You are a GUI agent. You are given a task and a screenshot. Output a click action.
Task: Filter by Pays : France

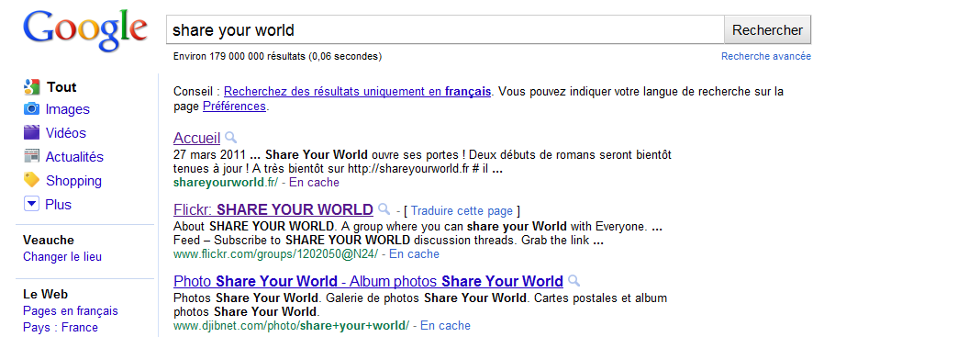click(x=61, y=327)
